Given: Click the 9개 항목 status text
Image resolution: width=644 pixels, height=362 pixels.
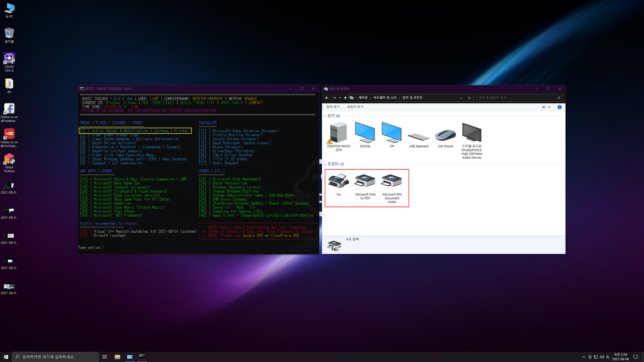Looking at the screenshot, I should pos(352,239).
